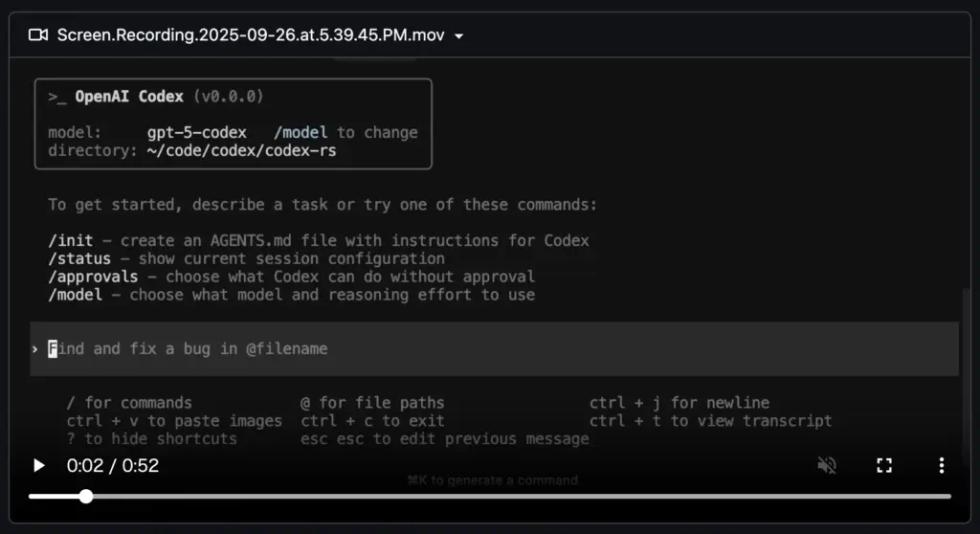
Task: Play the screen recording video
Action: coord(39,466)
